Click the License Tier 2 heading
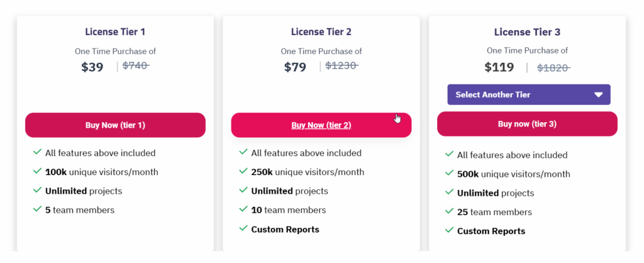 click(x=321, y=31)
